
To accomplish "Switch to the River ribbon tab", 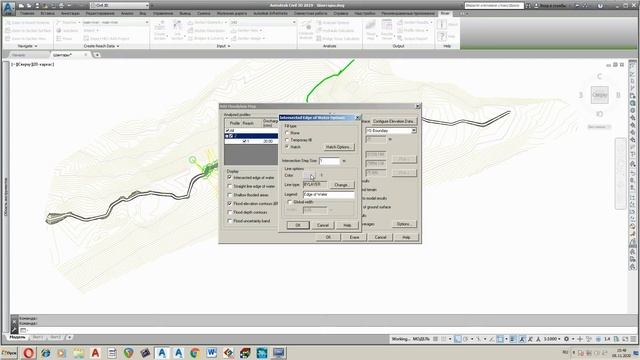I will pos(444,13).
